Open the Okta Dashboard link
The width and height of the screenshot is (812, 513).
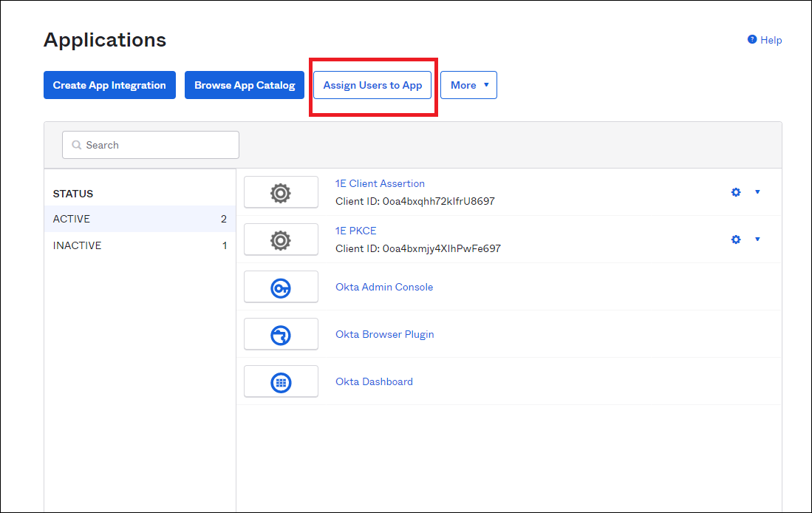[x=374, y=381]
